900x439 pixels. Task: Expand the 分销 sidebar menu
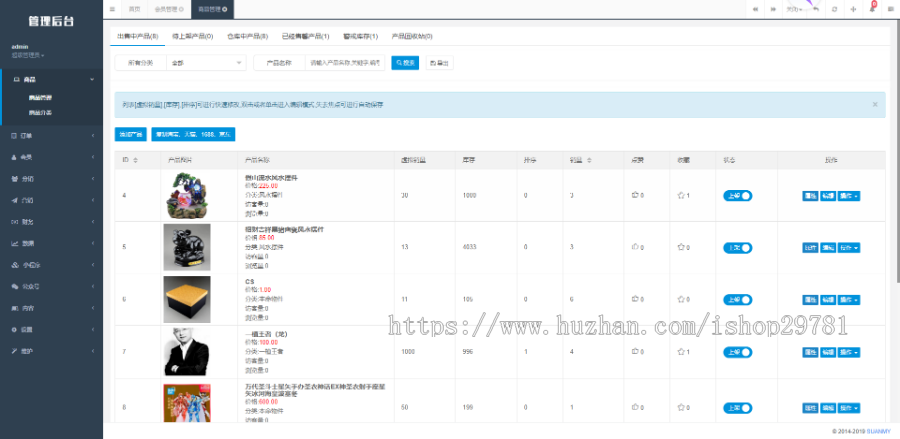click(52, 178)
